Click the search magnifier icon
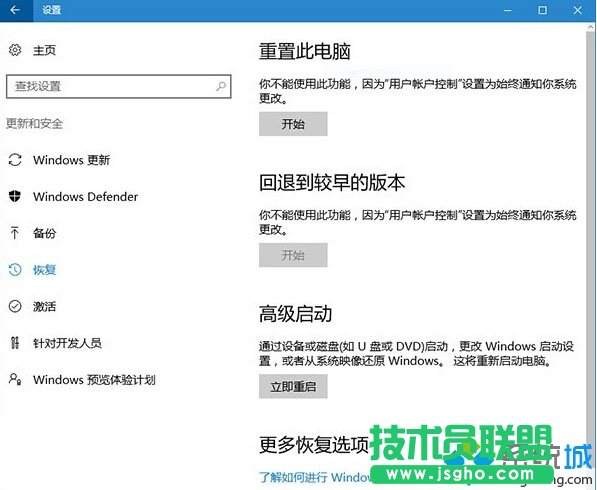 pyautogui.click(x=221, y=86)
